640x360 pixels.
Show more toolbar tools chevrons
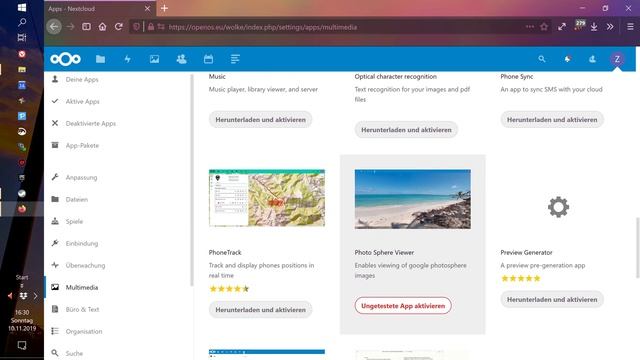click(x=610, y=27)
